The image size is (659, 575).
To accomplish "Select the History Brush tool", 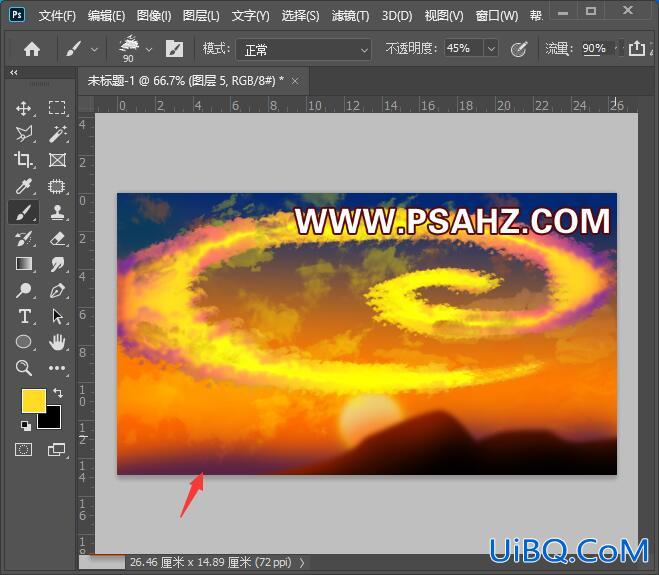I will (x=24, y=238).
